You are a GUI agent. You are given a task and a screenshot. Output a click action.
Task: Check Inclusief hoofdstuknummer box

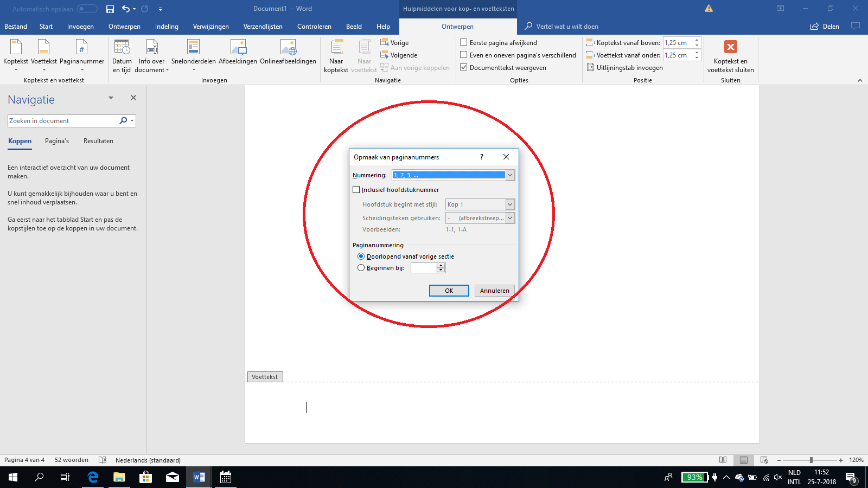(356, 190)
